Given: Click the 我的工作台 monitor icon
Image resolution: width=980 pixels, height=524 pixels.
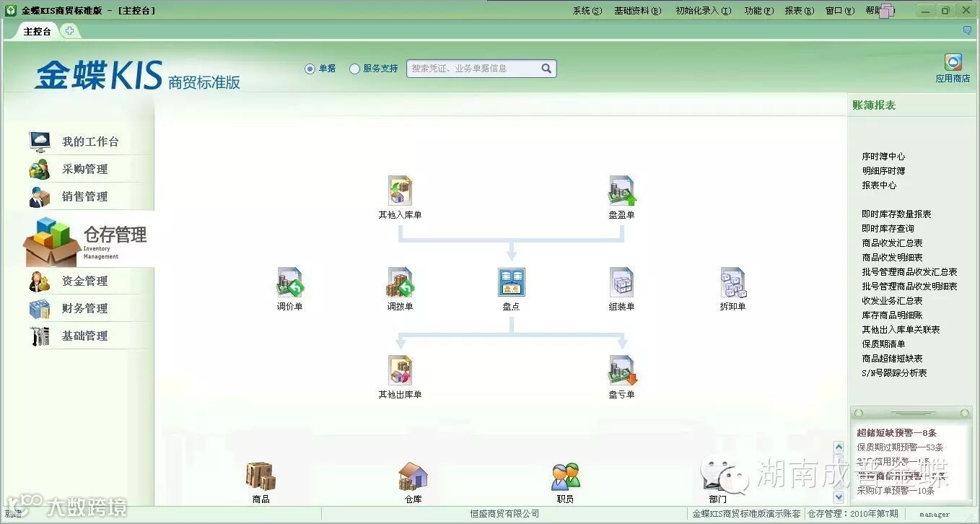Looking at the screenshot, I should 40,141.
